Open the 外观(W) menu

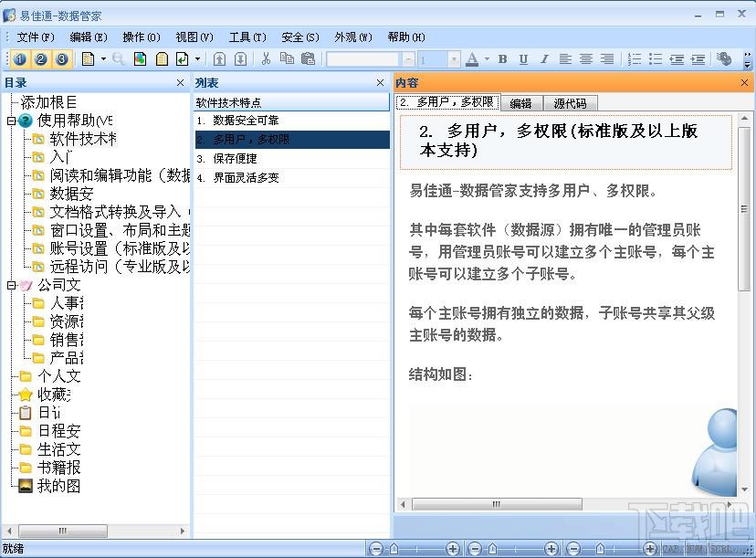[353, 37]
